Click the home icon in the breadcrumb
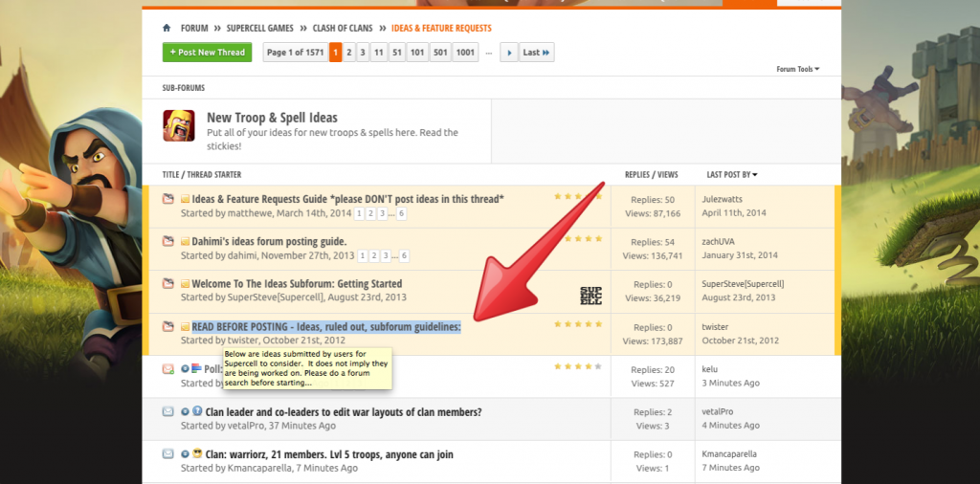The height and width of the screenshot is (484, 980). click(167, 29)
